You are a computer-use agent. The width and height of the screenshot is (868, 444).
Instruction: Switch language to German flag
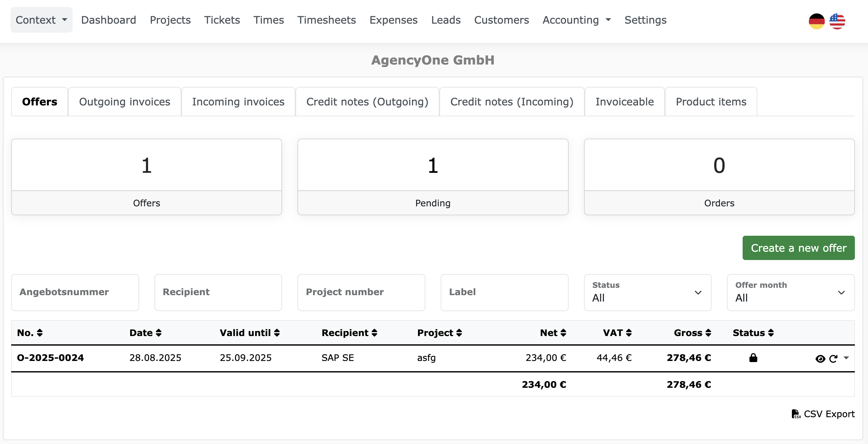(x=816, y=21)
